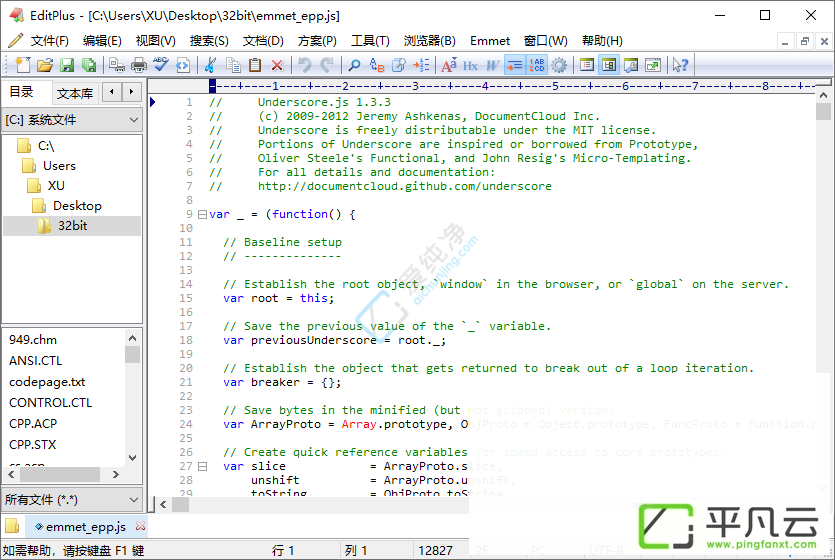The height and width of the screenshot is (560, 835).
Task: Toggle the output window icon
Action: [x=631, y=65]
